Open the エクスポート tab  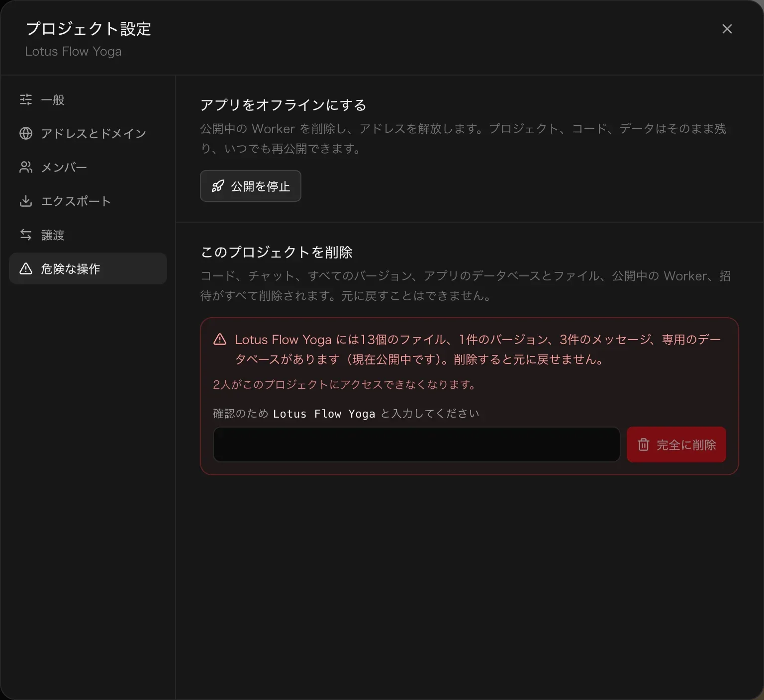coord(88,201)
